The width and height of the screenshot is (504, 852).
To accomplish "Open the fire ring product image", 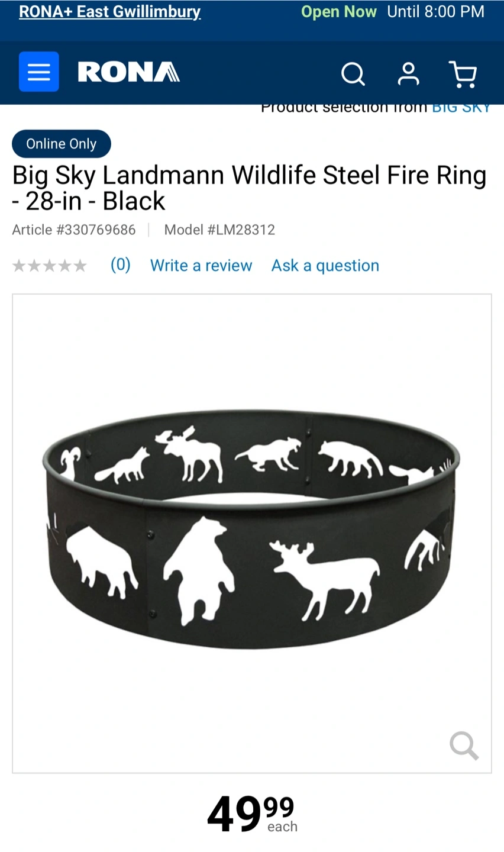I will pyautogui.click(x=252, y=533).
